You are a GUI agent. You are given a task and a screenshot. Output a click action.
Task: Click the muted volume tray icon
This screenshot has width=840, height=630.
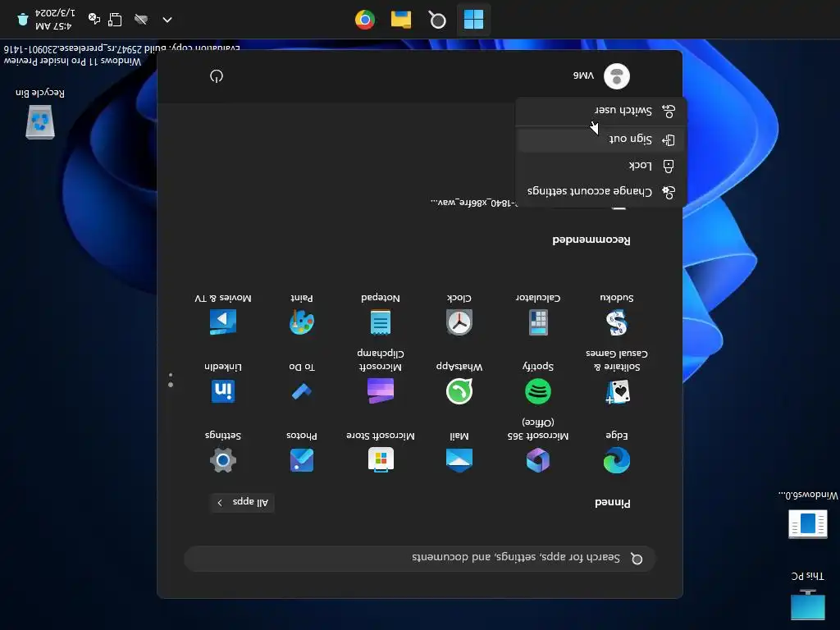pos(95,20)
